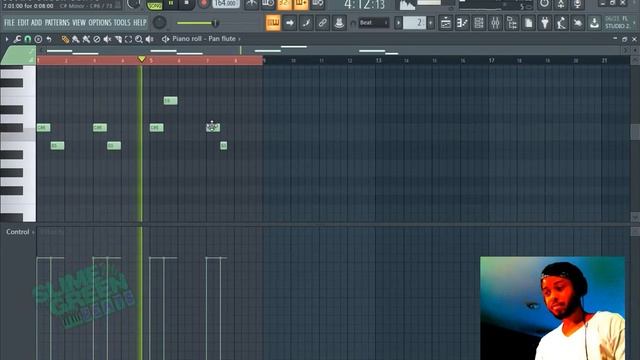Open the EDIT menu
The height and width of the screenshot is (360, 640).
23,22
